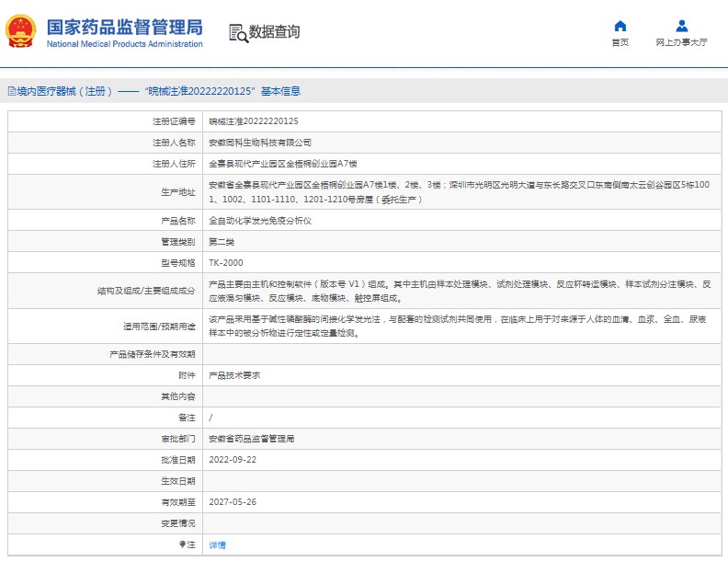The image size is (728, 562).
Task: Click the 有效期至 row label
Action: coord(178,502)
